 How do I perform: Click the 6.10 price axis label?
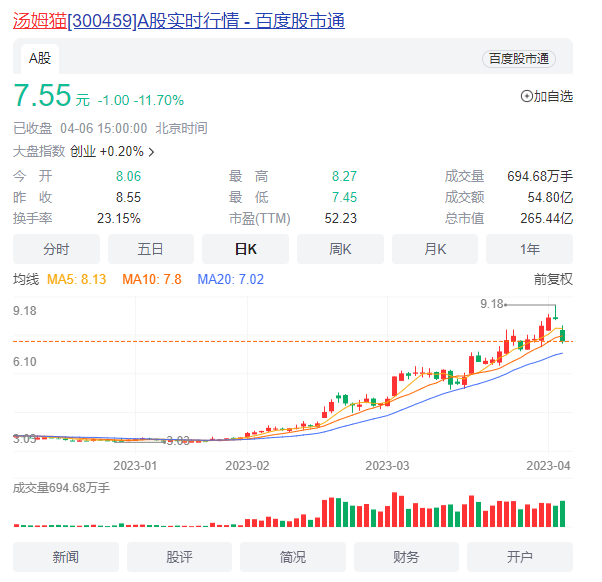pyautogui.click(x=25, y=362)
